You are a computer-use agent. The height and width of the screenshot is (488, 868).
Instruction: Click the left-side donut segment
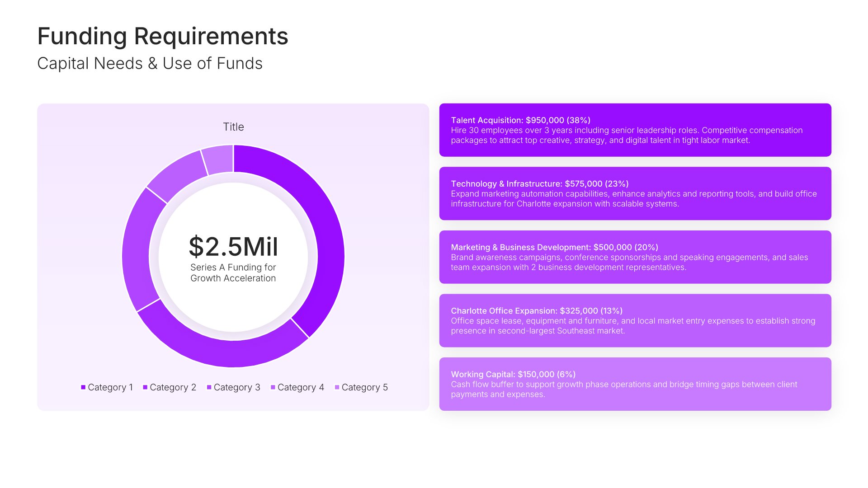(137, 249)
